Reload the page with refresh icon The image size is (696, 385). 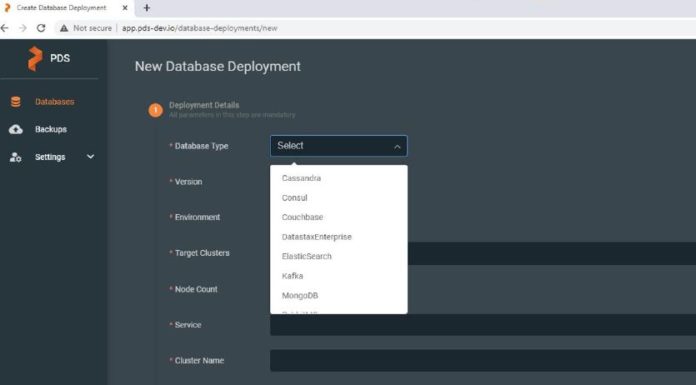[x=41, y=28]
